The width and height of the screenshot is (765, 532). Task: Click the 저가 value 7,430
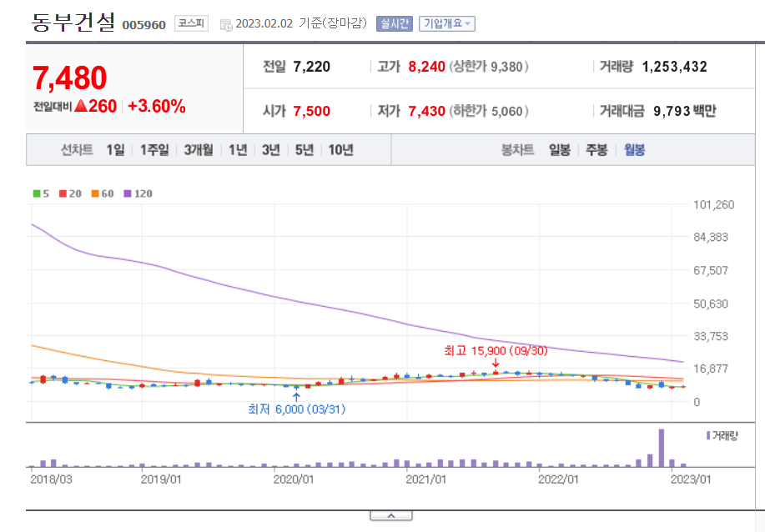(426, 111)
